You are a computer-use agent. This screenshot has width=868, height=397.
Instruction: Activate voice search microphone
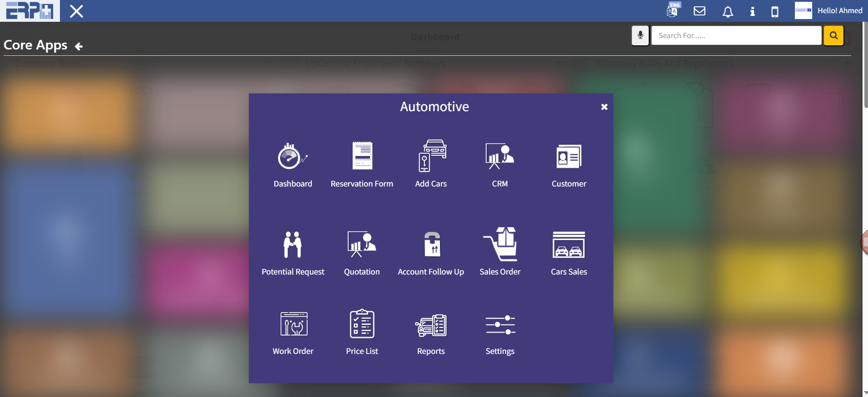[x=640, y=35]
